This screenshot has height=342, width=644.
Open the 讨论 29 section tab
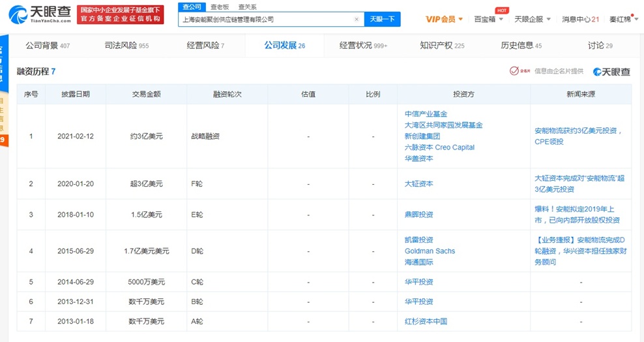pos(600,46)
